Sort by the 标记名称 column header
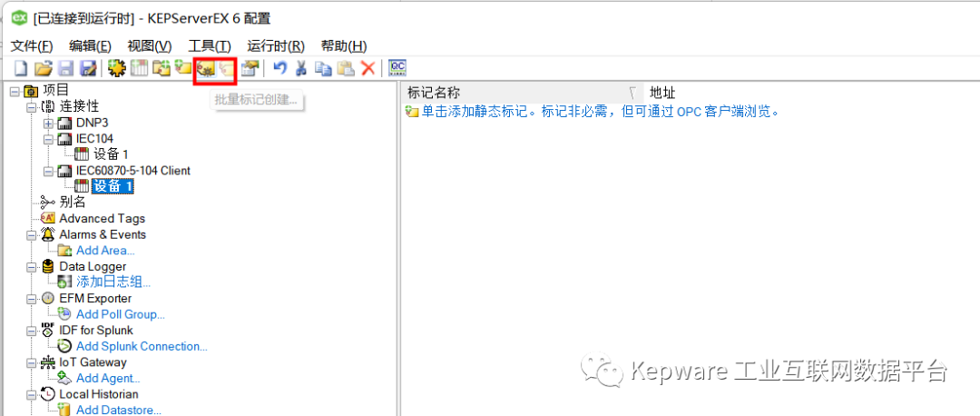980x416 pixels. 522,94
